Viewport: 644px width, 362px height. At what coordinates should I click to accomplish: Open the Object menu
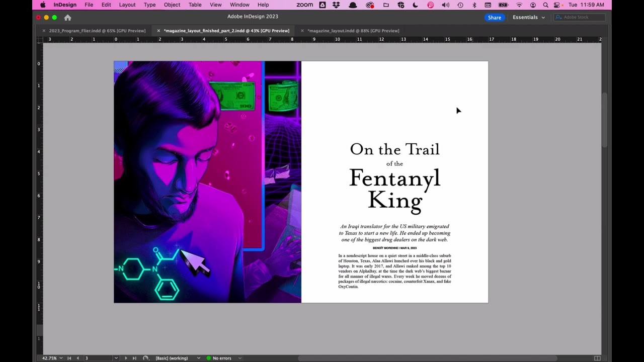coord(172,5)
